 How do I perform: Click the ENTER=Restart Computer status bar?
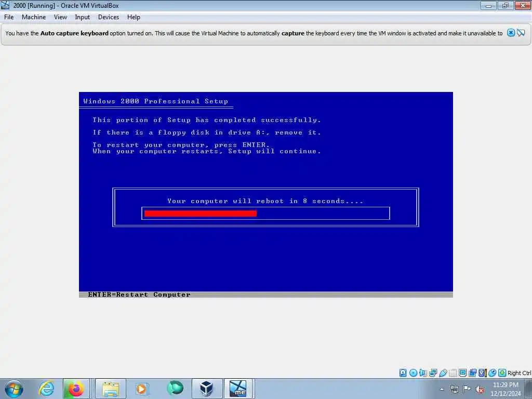[266, 295]
